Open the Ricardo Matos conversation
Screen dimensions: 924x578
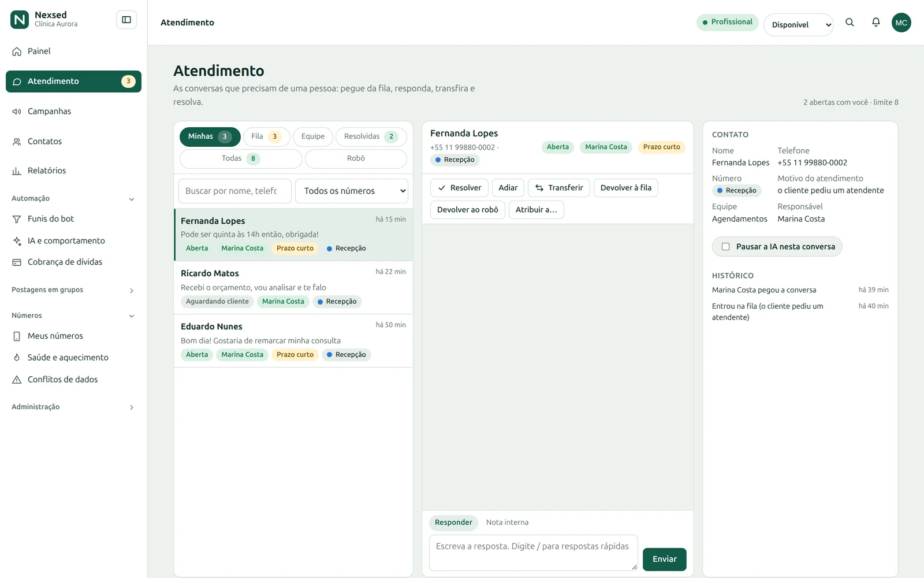pos(293,288)
